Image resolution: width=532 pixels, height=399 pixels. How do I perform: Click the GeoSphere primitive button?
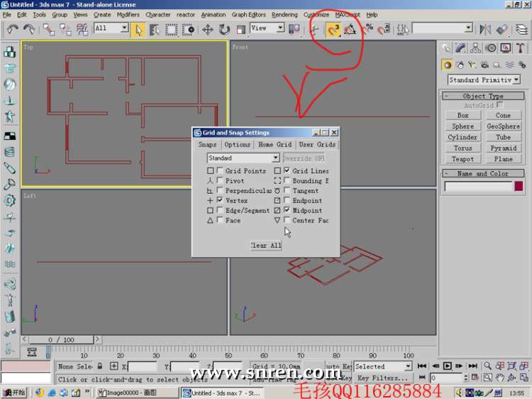point(503,126)
